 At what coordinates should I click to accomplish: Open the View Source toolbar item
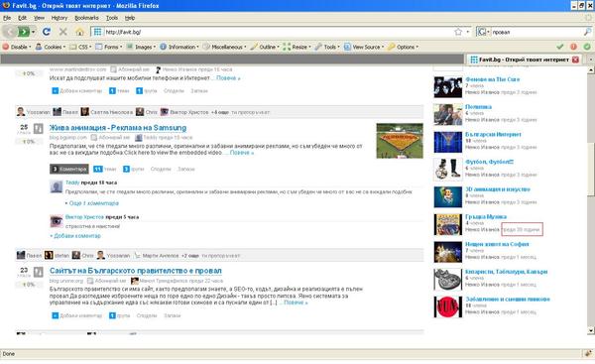click(x=364, y=47)
